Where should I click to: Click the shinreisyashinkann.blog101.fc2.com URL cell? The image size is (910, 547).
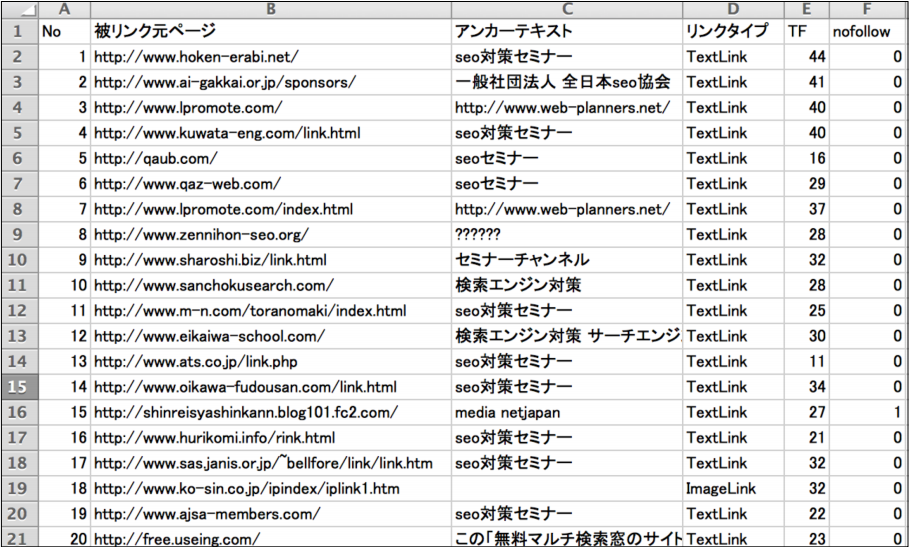[x=271, y=412]
